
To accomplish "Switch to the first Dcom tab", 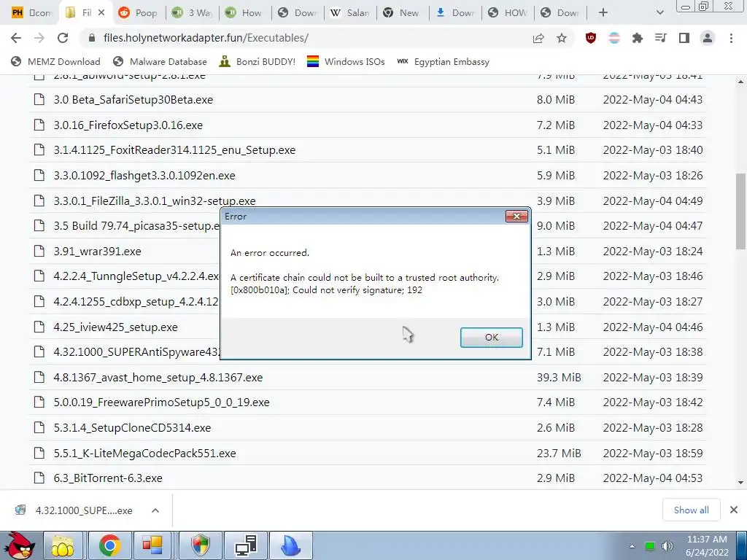I will (32, 13).
